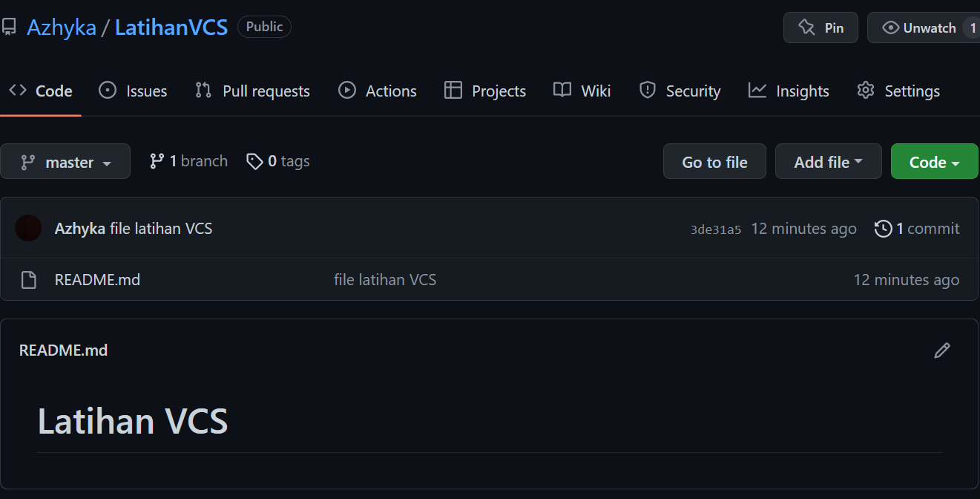Open the Insights graph icon

pos(757,90)
